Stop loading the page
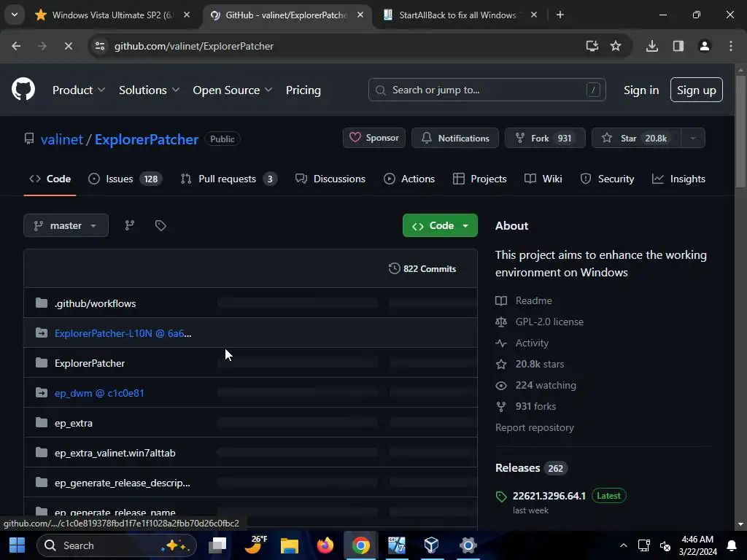Image resolution: width=747 pixels, height=560 pixels. 68,46
